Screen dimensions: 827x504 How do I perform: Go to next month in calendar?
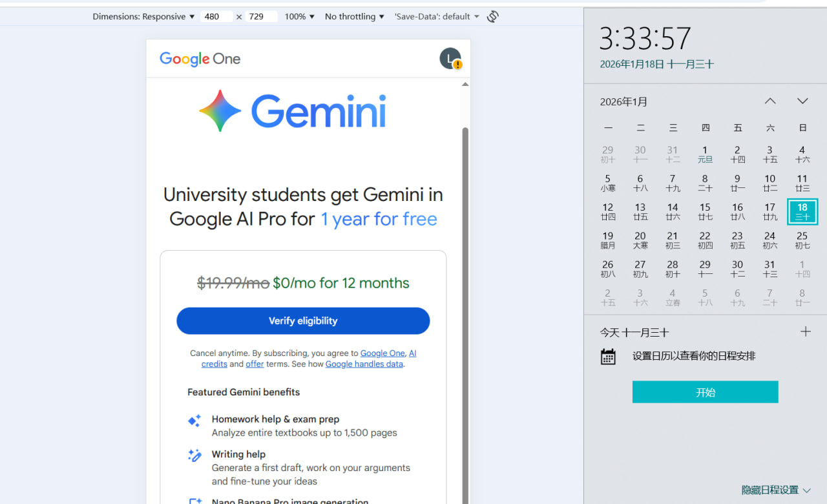(802, 101)
